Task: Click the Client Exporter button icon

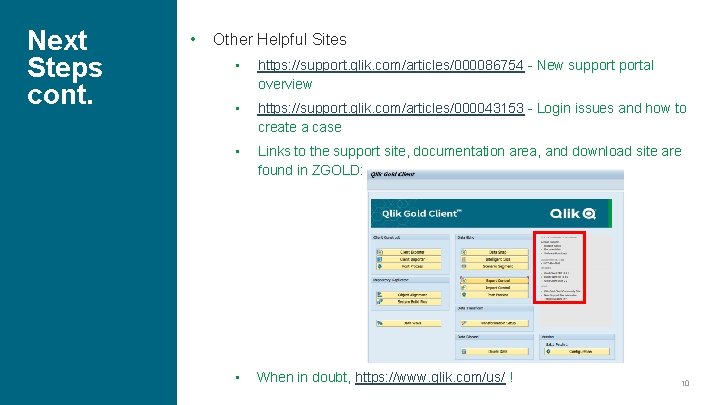Action: click(x=380, y=252)
